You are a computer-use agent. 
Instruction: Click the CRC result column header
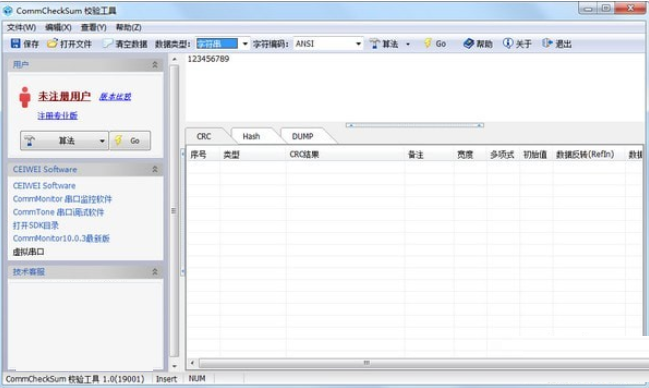point(345,155)
